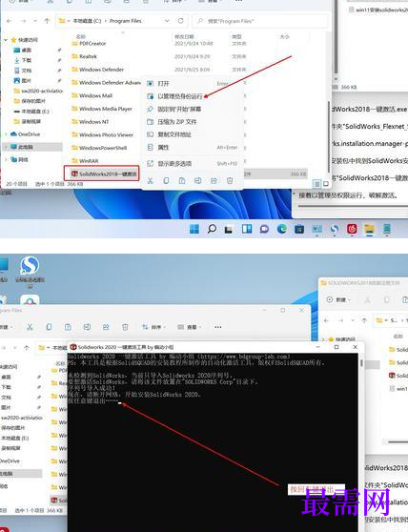Open the 查看 view dropdown in the Explorer toolbar

[189, 327]
